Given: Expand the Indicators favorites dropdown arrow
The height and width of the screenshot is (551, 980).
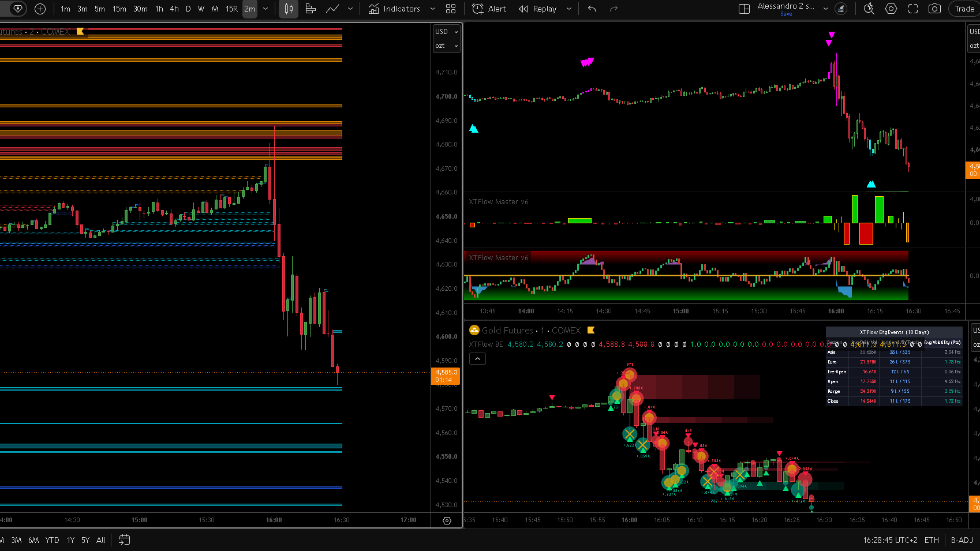Looking at the screenshot, I should click(x=433, y=9).
